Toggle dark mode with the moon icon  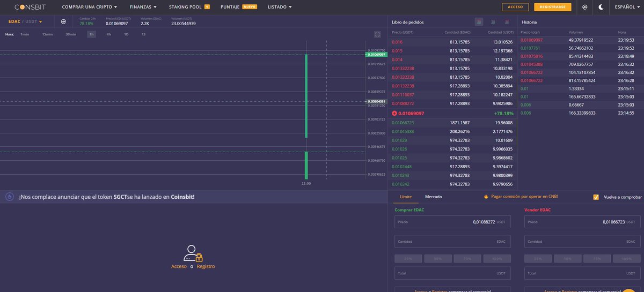coord(601,7)
